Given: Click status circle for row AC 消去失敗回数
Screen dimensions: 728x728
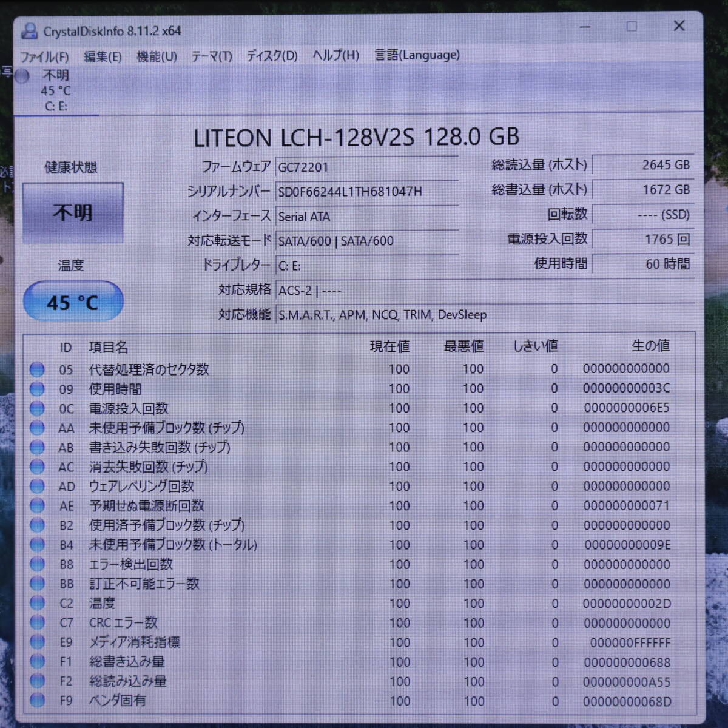Looking at the screenshot, I should 37,467.
